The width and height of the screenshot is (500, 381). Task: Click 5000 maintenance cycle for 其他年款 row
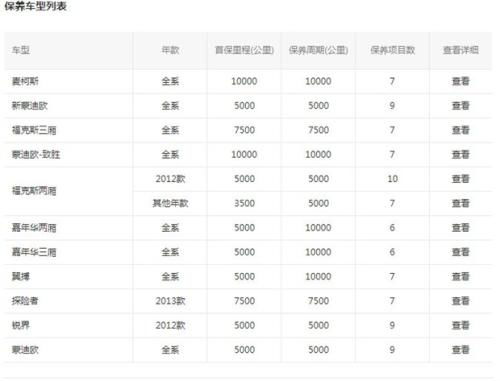point(318,203)
